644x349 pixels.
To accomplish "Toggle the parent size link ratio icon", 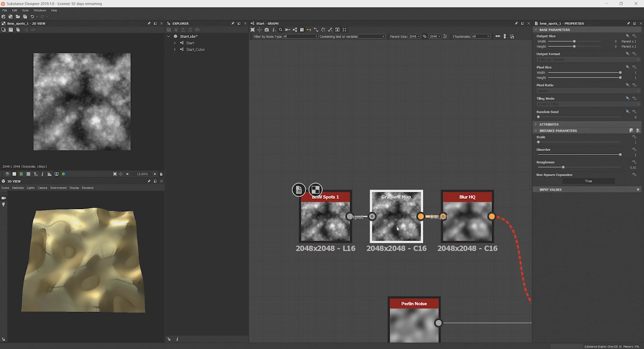I will (x=425, y=36).
